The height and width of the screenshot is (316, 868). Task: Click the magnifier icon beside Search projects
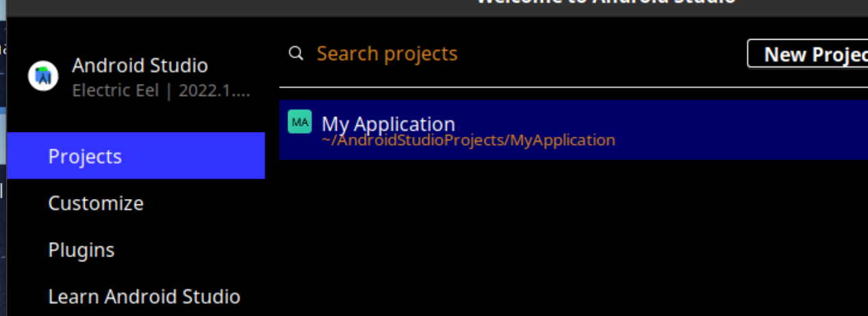click(296, 53)
